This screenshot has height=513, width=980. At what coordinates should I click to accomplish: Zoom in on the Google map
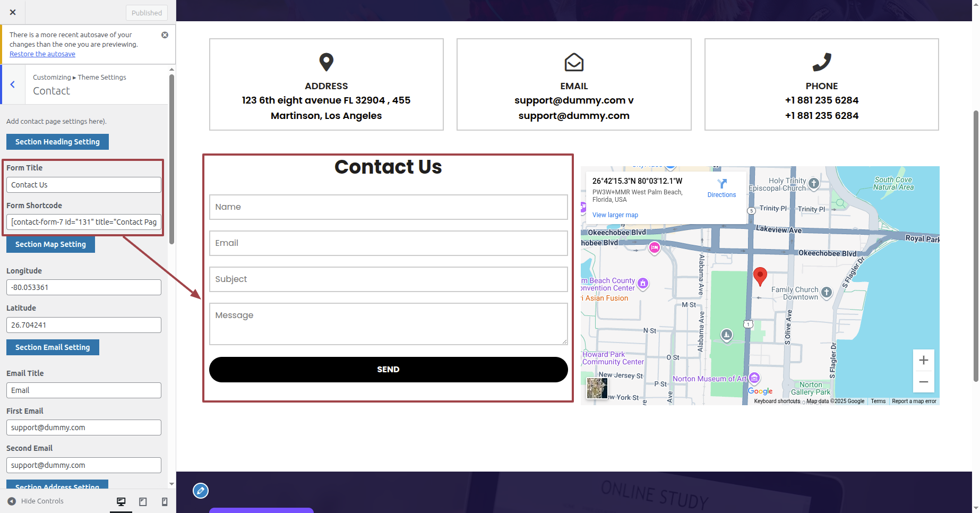click(x=923, y=360)
